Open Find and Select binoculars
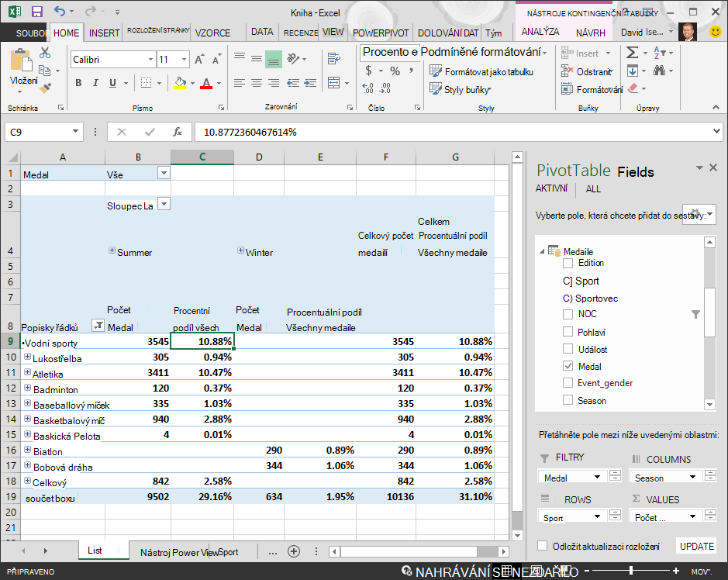Screen dimensions: 728x580 (659, 71)
